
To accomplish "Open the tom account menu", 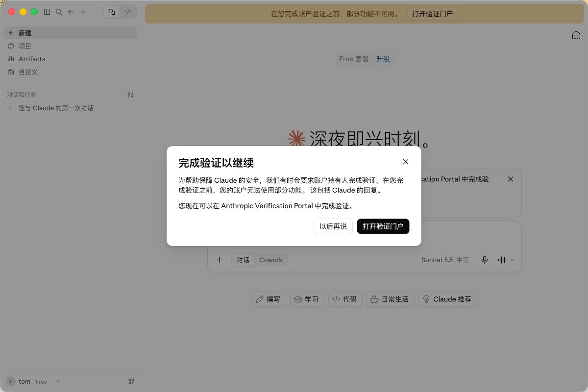I will click(34, 381).
